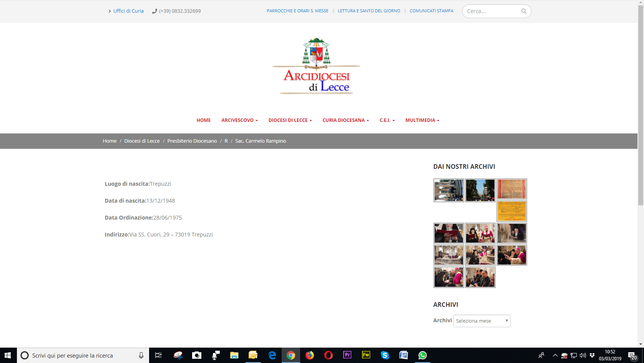This screenshot has height=363, width=644.
Task: Open Skype from the taskbar
Action: [385, 355]
